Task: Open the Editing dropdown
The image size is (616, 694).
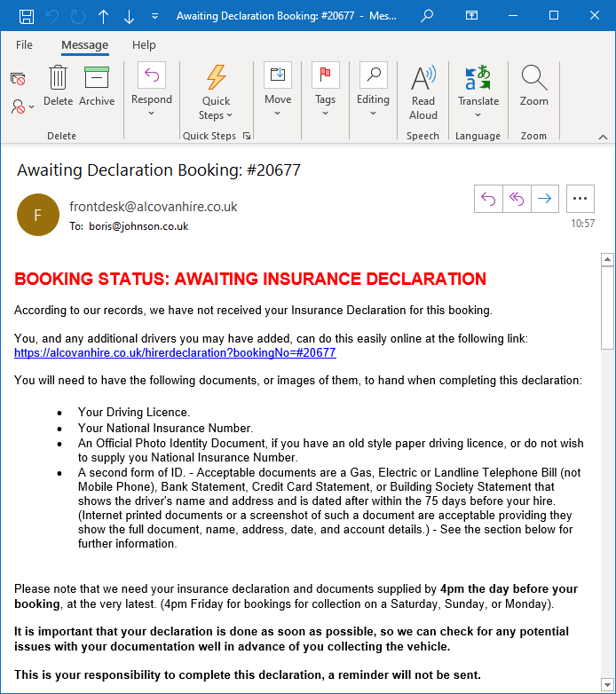Action: 373,91
